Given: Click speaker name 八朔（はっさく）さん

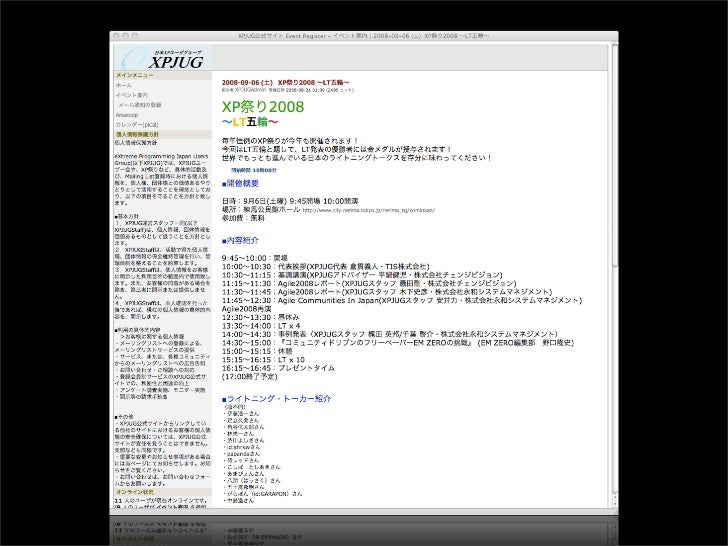Looking at the screenshot, I should coord(253,481).
